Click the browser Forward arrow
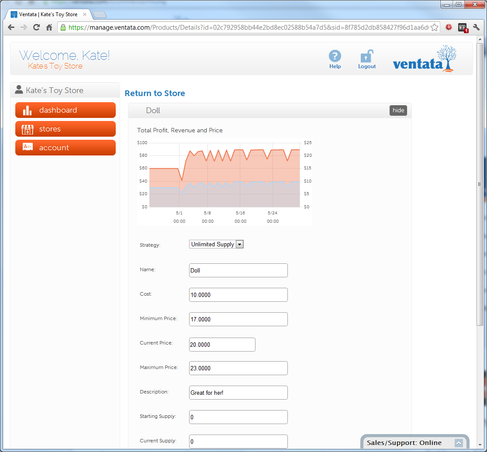Screen dimensions: 487x452 (24, 27)
